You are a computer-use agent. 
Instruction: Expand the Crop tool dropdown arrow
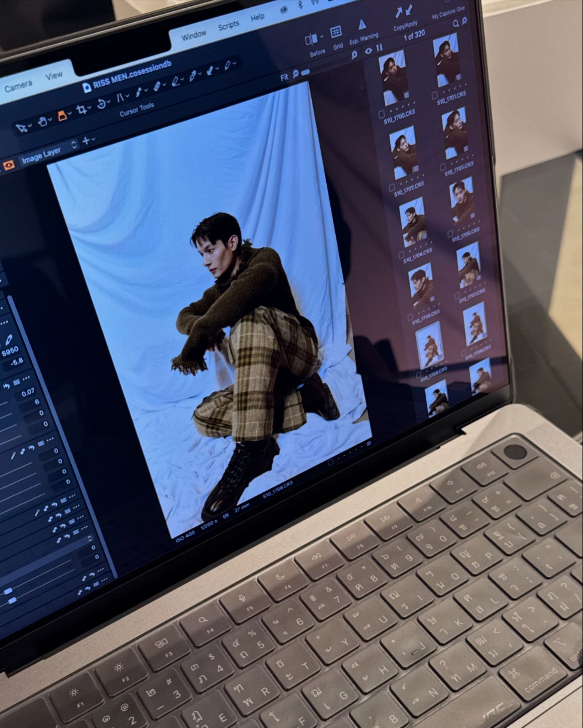(90, 108)
